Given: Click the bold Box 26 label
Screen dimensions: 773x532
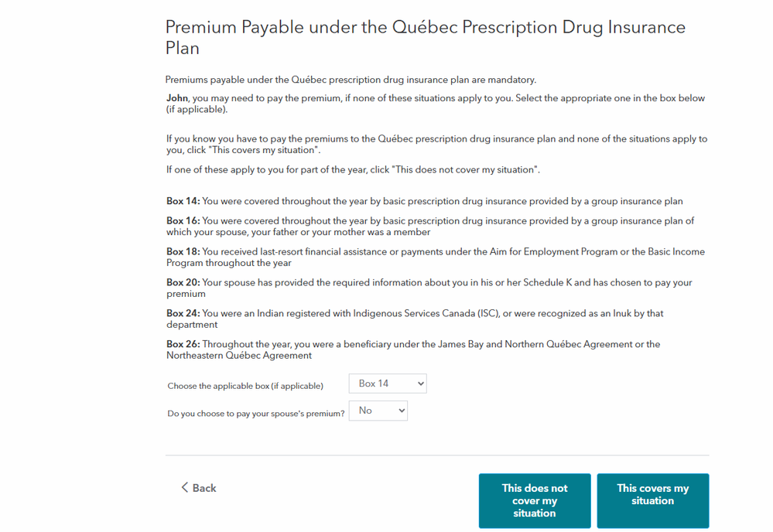Looking at the screenshot, I should coord(183,345).
